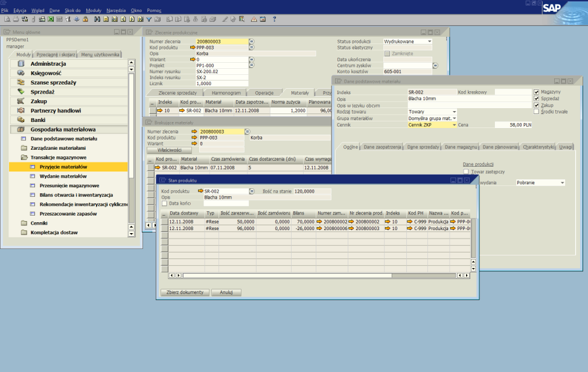The image size is (588, 372).
Task: Click orange link arrow beside Kod produktu PPP-003 in Zlecenie produkcyjne
Action: 193,48
